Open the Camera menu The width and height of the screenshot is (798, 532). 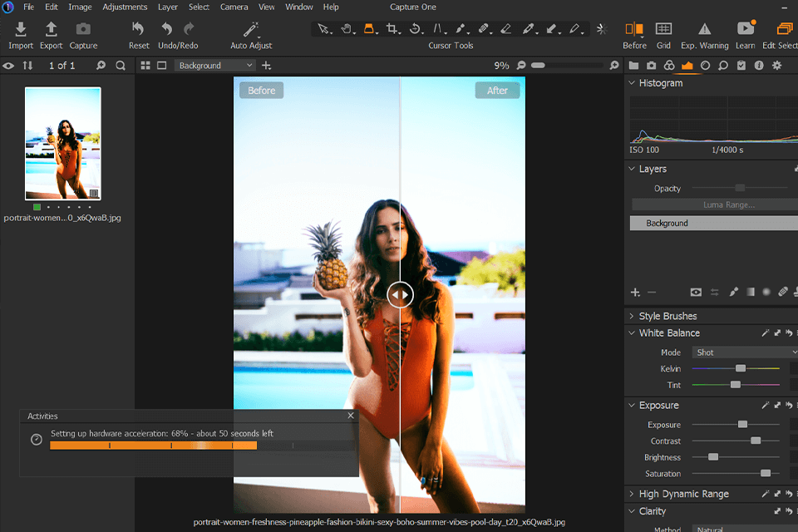(234, 7)
